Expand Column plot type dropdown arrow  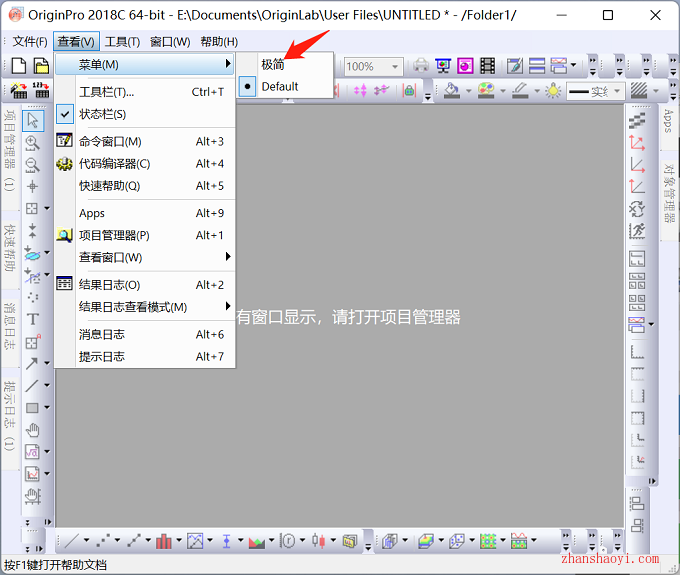[179, 540]
